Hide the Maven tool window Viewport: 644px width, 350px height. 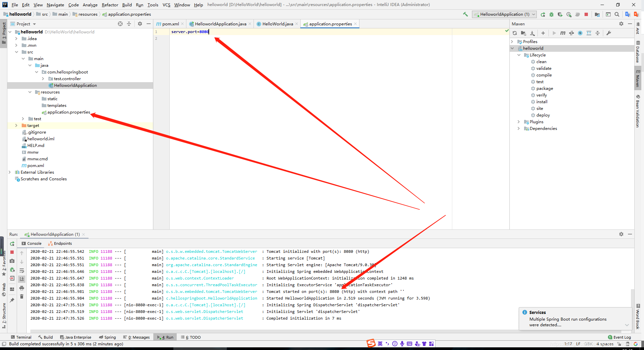click(630, 24)
